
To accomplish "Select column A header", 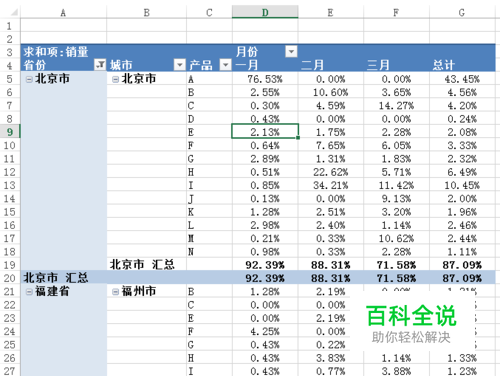I will click(x=63, y=12).
